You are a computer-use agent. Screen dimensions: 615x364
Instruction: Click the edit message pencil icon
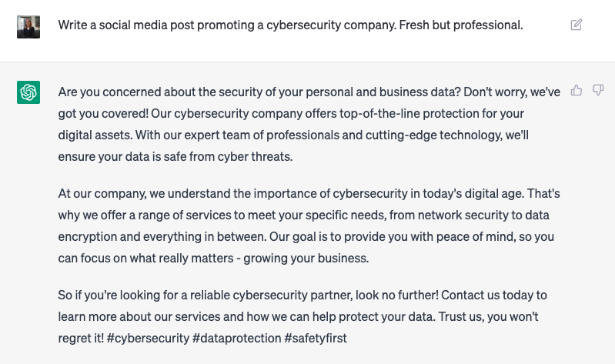pos(576,25)
